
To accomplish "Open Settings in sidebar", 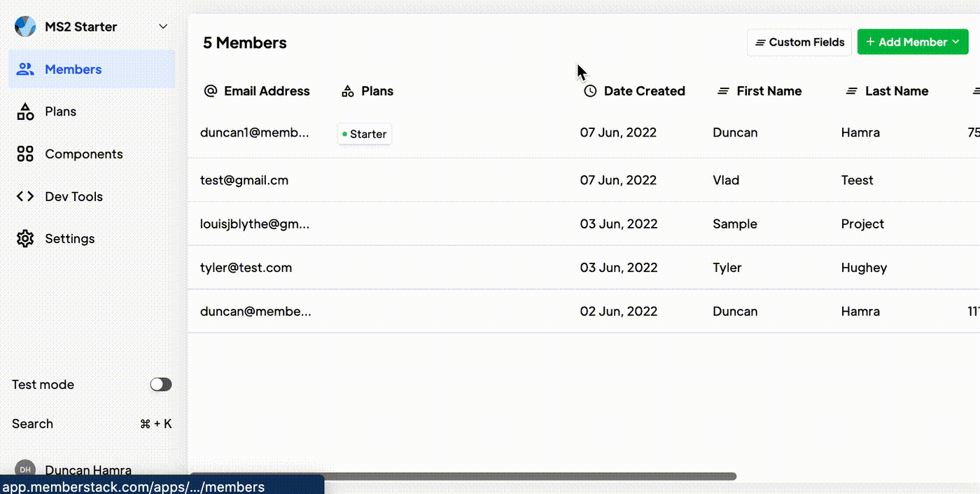I will [92, 239].
